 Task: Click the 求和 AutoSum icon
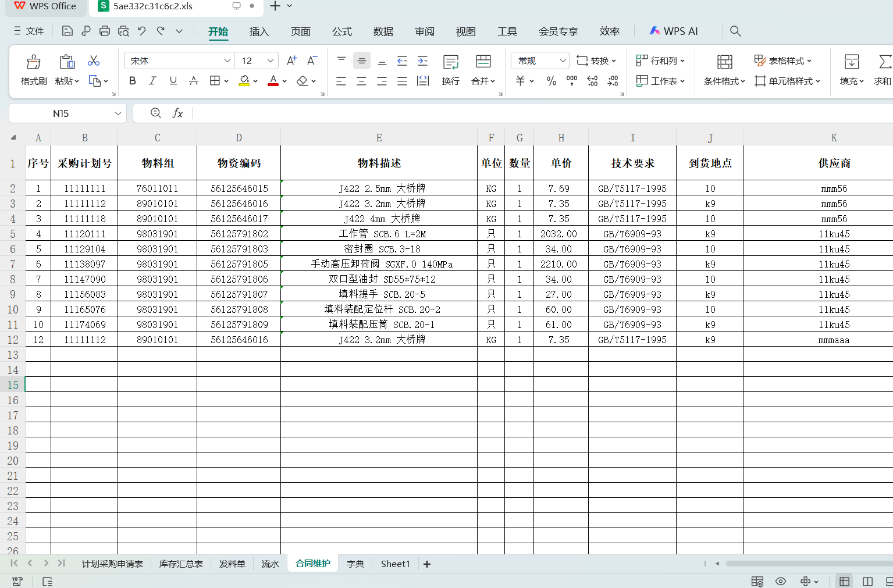tap(883, 70)
